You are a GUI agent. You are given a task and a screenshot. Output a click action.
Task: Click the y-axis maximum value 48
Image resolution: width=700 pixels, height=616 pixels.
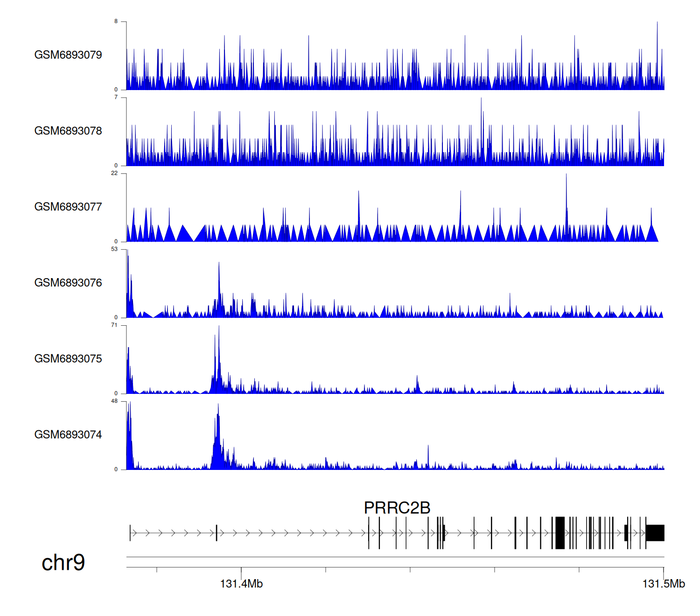(114, 401)
